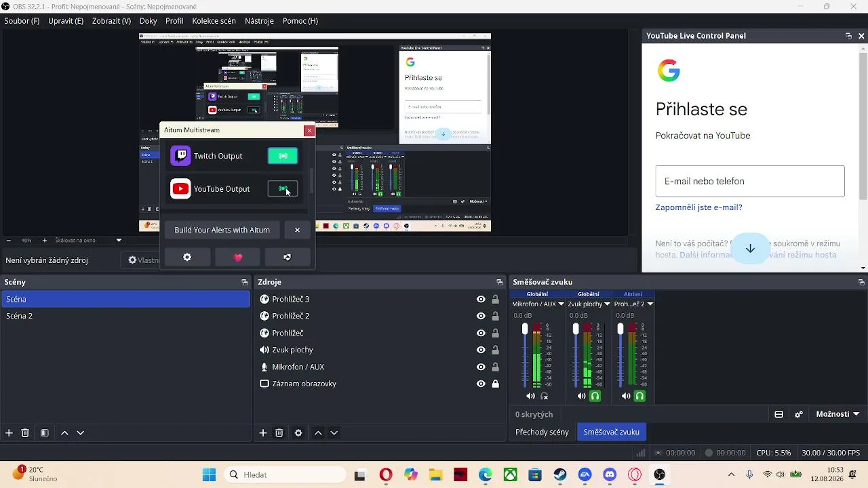The height and width of the screenshot is (488, 868).
Task: Open the Nástroje menu
Action: pos(260,21)
